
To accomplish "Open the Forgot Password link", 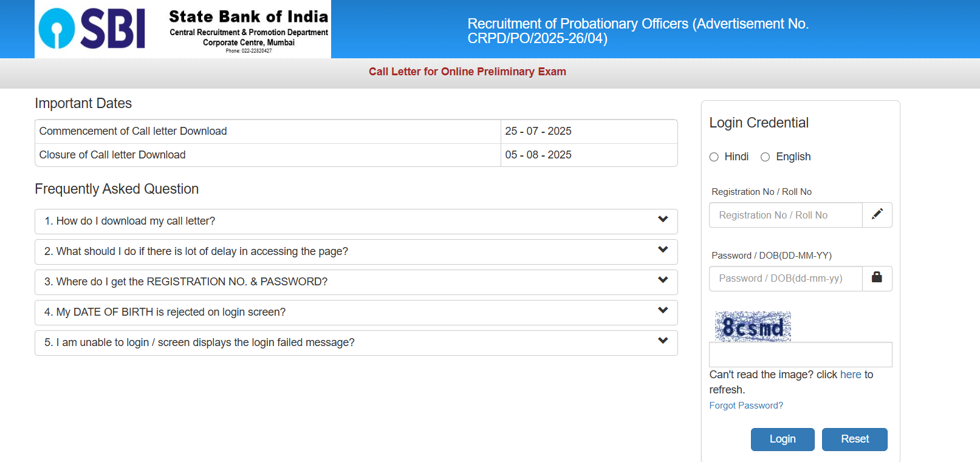I will coord(745,406).
